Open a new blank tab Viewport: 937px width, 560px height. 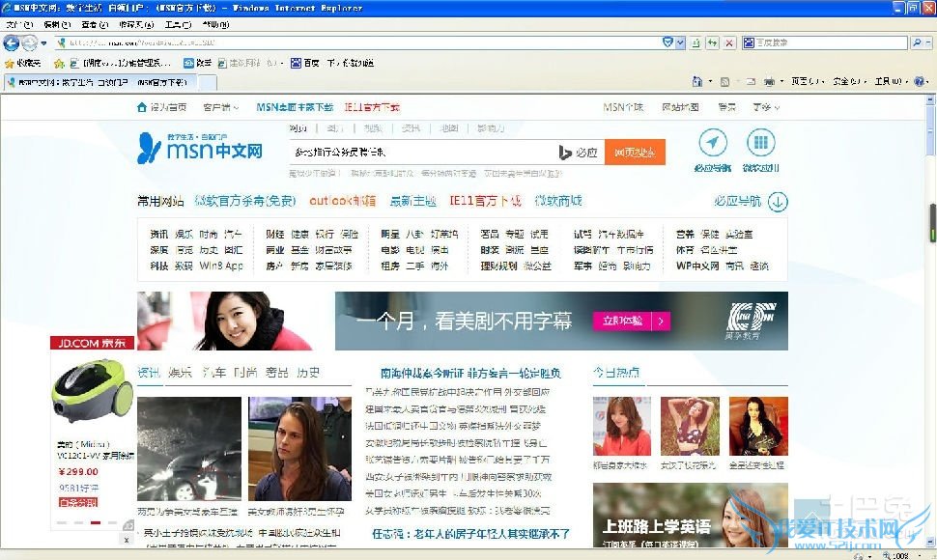tap(210, 82)
